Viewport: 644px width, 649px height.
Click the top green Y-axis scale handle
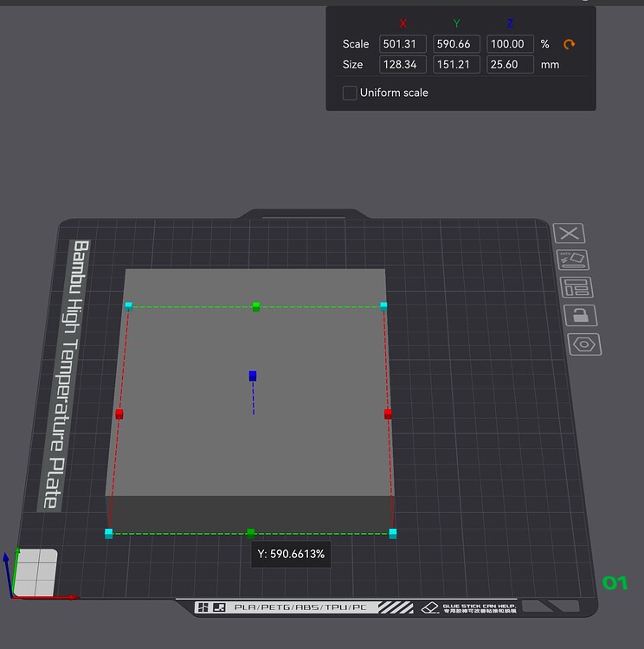(x=256, y=306)
